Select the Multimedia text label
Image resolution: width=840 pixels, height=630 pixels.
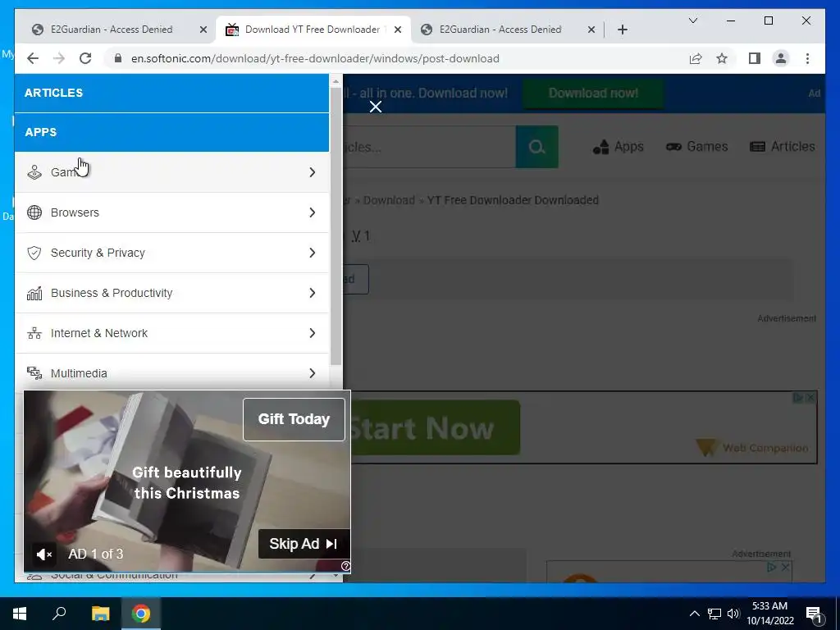[79, 373]
